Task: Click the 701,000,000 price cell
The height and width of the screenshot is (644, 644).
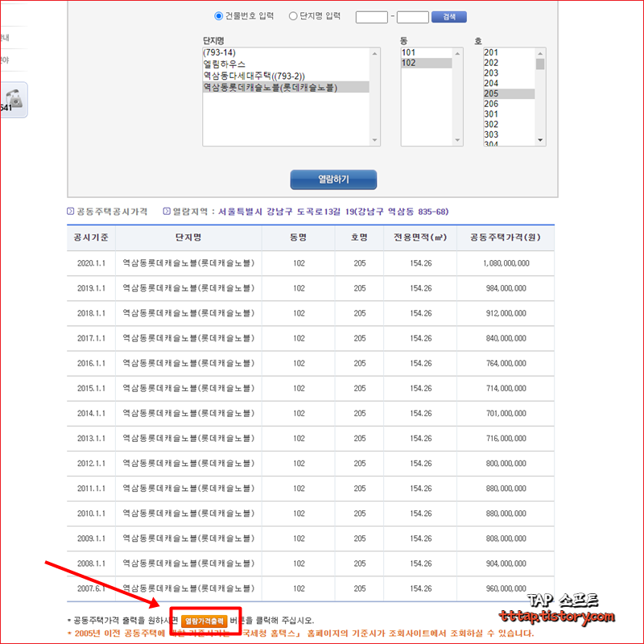Action: tap(506, 414)
